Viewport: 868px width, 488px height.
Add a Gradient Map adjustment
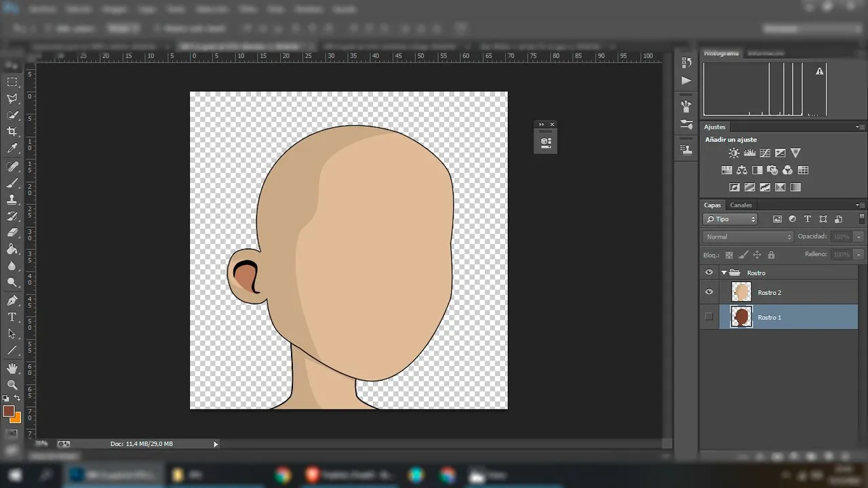pos(795,187)
